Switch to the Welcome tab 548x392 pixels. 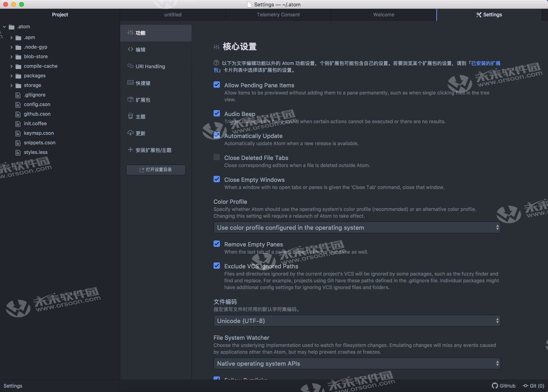tap(383, 14)
